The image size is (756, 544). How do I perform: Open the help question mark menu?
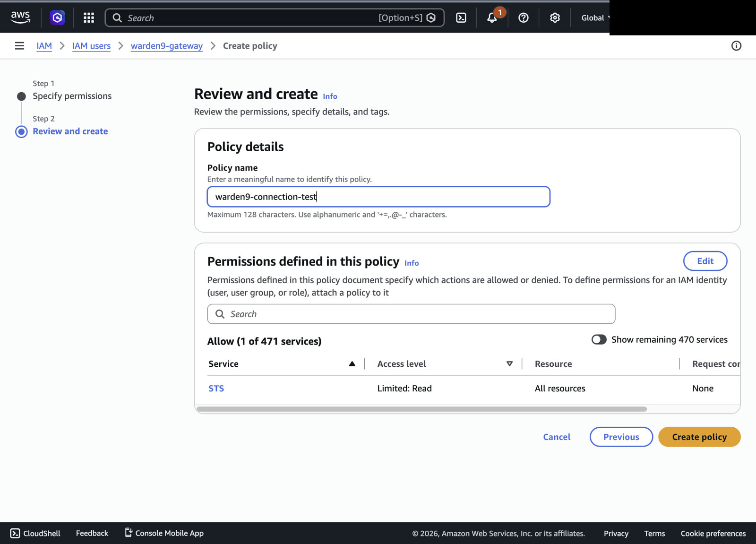tap(524, 18)
